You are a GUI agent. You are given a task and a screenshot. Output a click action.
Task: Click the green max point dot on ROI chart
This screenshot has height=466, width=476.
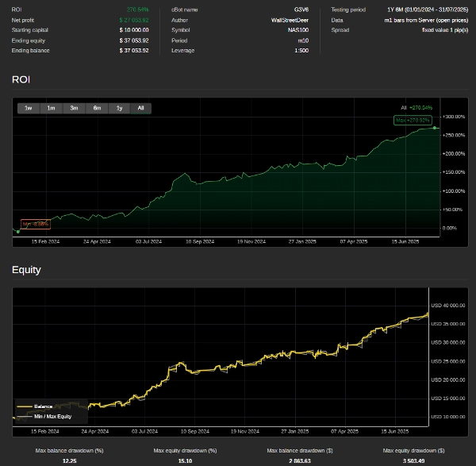click(x=434, y=129)
